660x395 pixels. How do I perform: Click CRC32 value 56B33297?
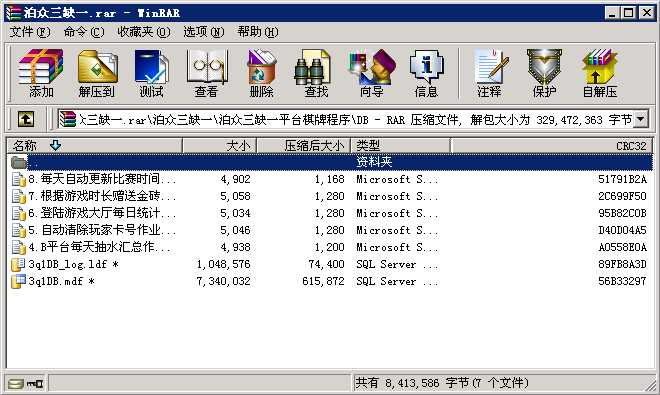coord(622,281)
